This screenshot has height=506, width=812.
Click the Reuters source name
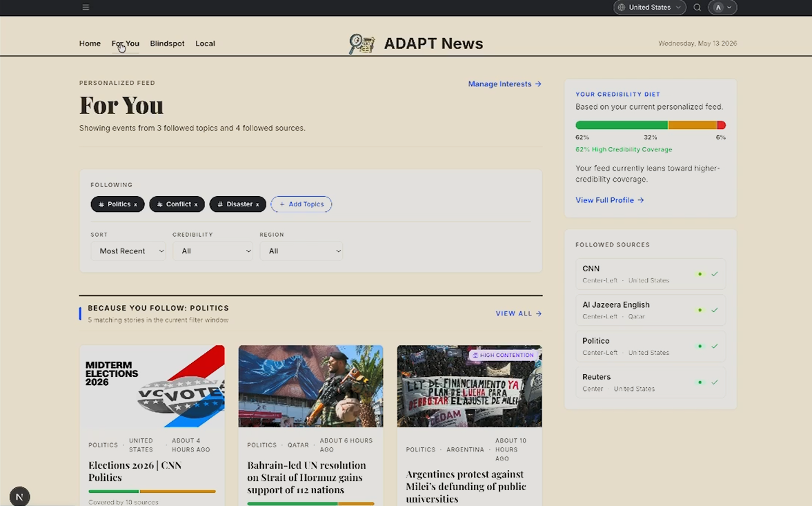597,377
